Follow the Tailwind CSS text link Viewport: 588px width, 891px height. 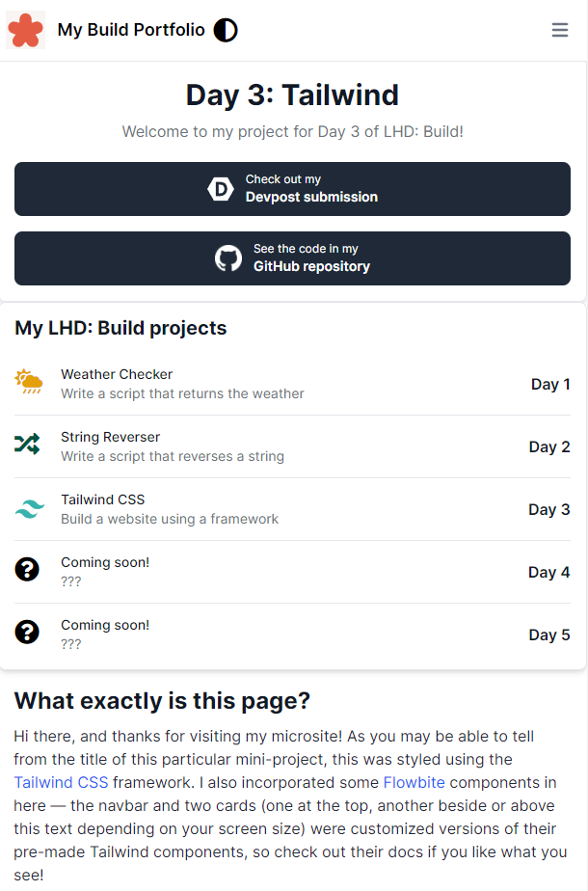coord(61,782)
